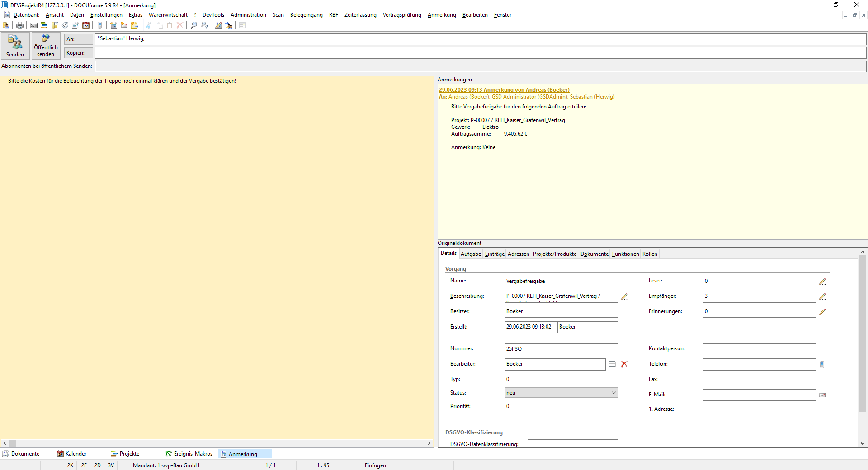Create new document via toolbar icon
Image resolution: width=868 pixels, height=470 pixels.
pos(113,25)
